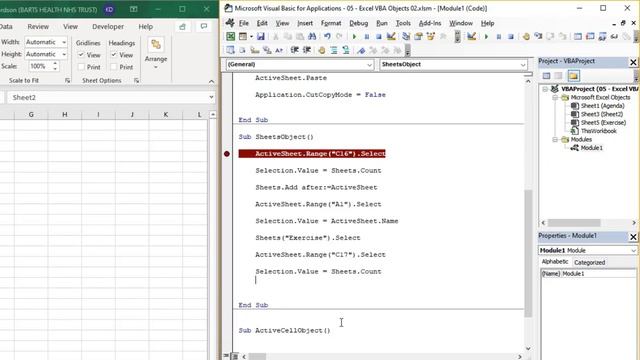Open the Width Automatic dropdown

(64, 42)
